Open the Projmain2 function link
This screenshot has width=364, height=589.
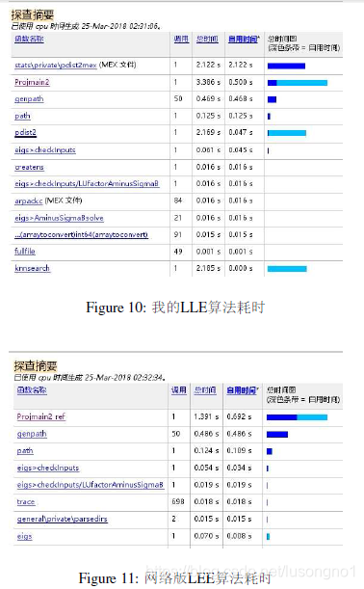pyautogui.click(x=32, y=82)
